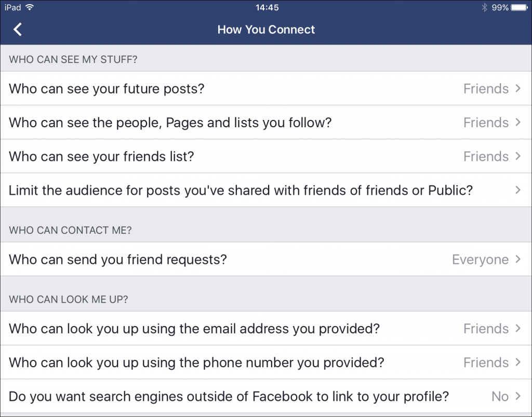Tap the back arrow in the navigation bar
This screenshot has width=532, height=417.
18,30
